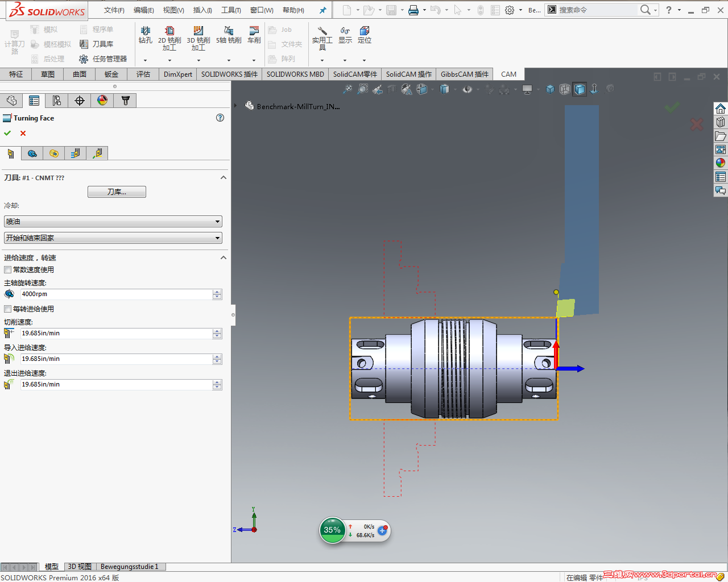
Task: Expand the Benchmark-MillTurn_IN tree node
Action: point(235,106)
